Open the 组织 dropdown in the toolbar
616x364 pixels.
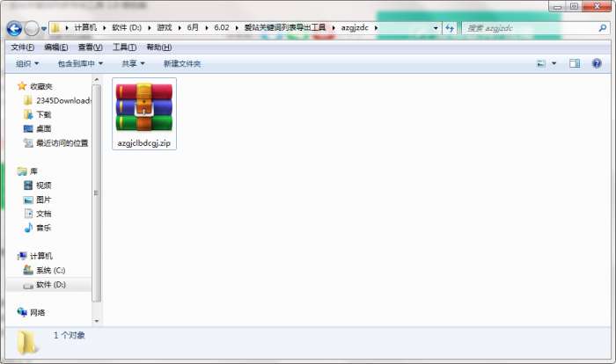[27, 63]
